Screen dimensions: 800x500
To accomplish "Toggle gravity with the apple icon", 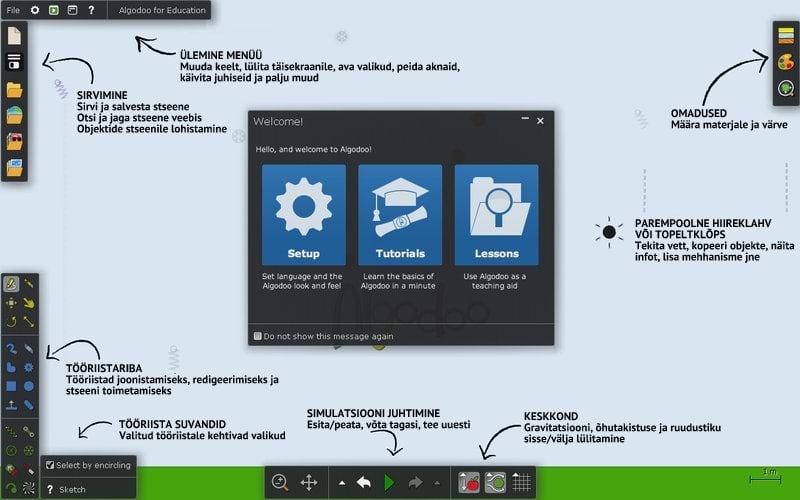I will point(468,482).
